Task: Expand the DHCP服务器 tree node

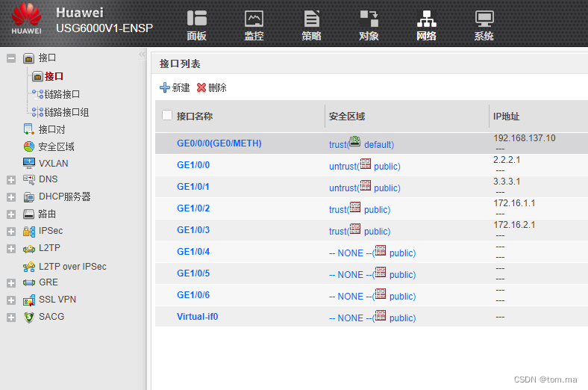Action: click(x=11, y=197)
